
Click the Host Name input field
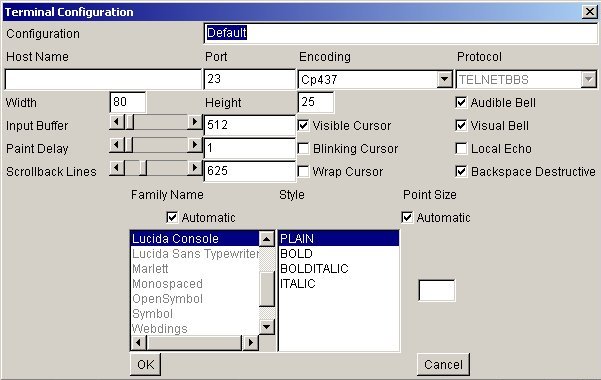click(103, 79)
